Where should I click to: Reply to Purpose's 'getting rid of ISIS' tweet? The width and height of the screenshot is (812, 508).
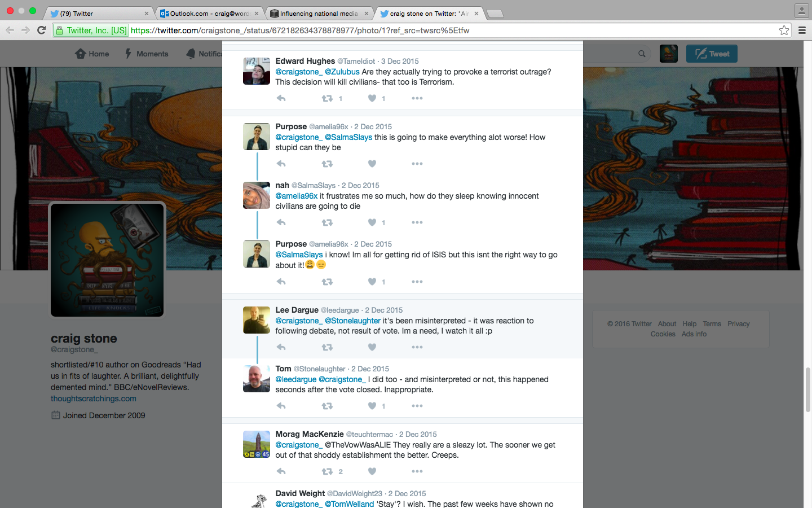pyautogui.click(x=281, y=282)
